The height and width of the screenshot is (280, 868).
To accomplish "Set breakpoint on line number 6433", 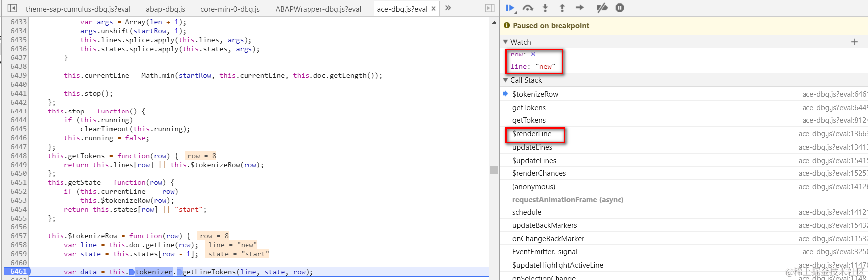I will coord(18,22).
